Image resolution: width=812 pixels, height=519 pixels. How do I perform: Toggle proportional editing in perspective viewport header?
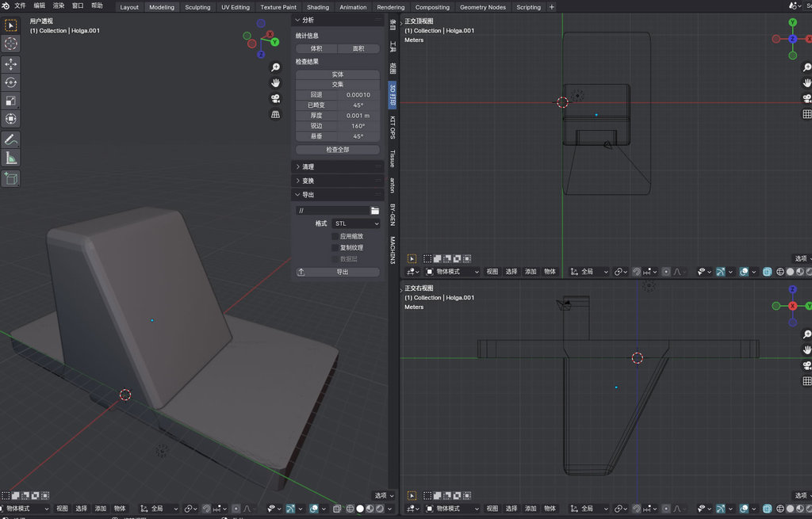pos(236,509)
